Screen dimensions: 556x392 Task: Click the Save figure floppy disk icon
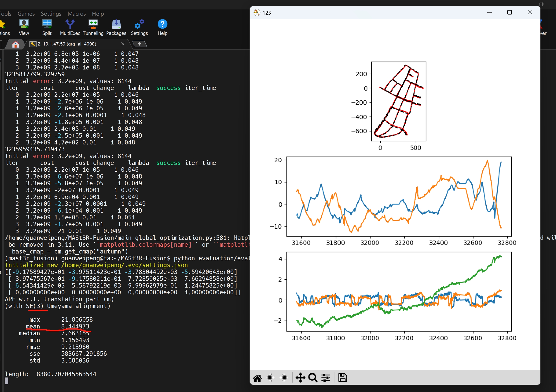point(342,377)
